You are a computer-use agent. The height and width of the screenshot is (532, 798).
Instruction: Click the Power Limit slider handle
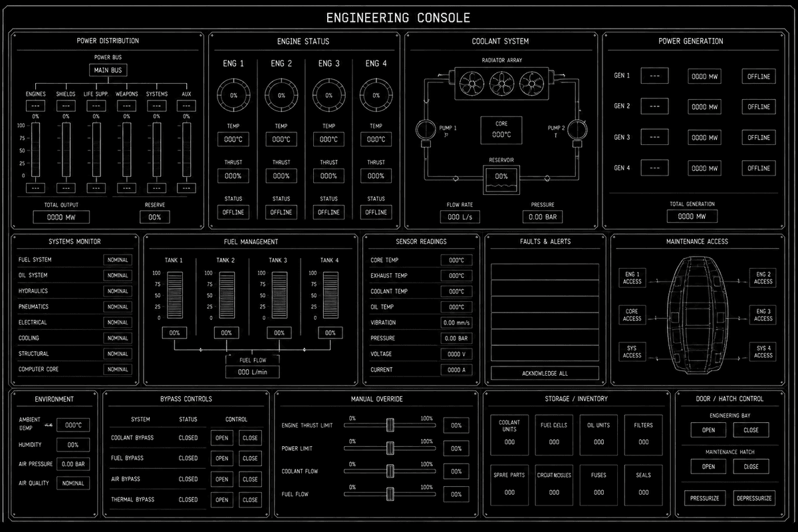[x=390, y=448]
